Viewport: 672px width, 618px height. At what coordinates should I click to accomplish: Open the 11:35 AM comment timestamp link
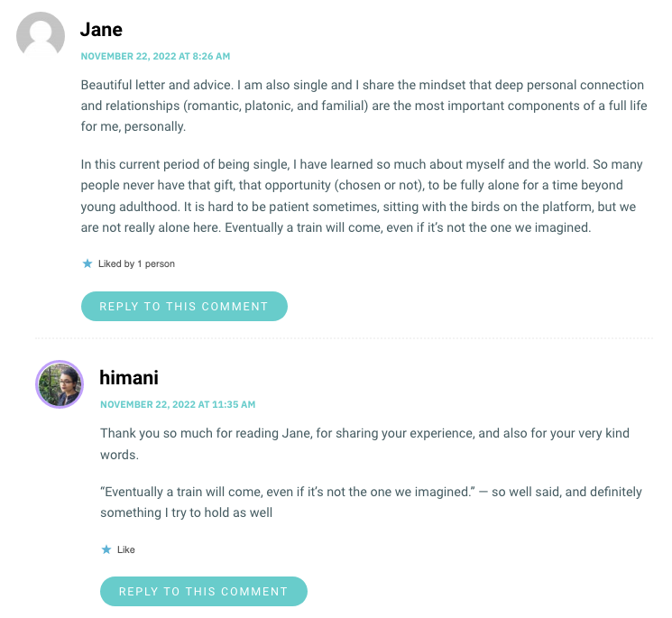[178, 404]
